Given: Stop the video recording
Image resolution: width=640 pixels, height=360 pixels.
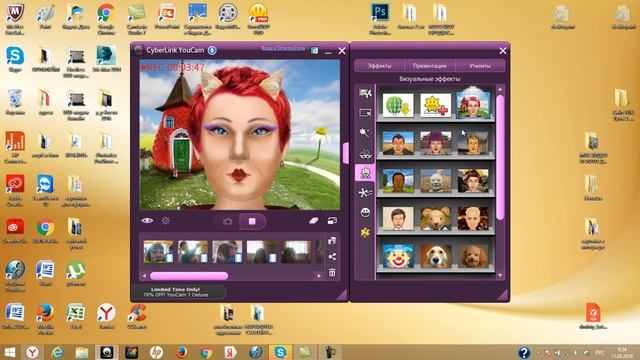Looking at the screenshot, I should point(252,221).
